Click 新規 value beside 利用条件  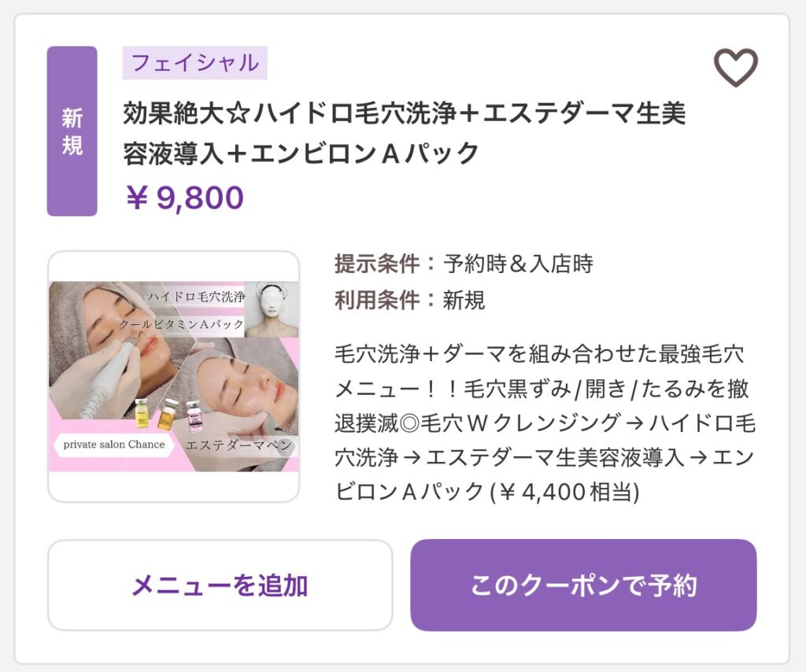pos(464,300)
